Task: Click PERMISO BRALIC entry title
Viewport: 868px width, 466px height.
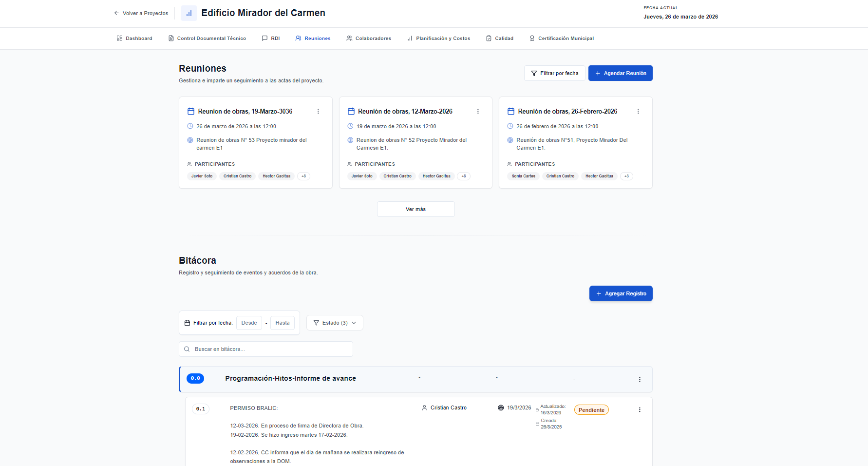Action: coord(254,408)
